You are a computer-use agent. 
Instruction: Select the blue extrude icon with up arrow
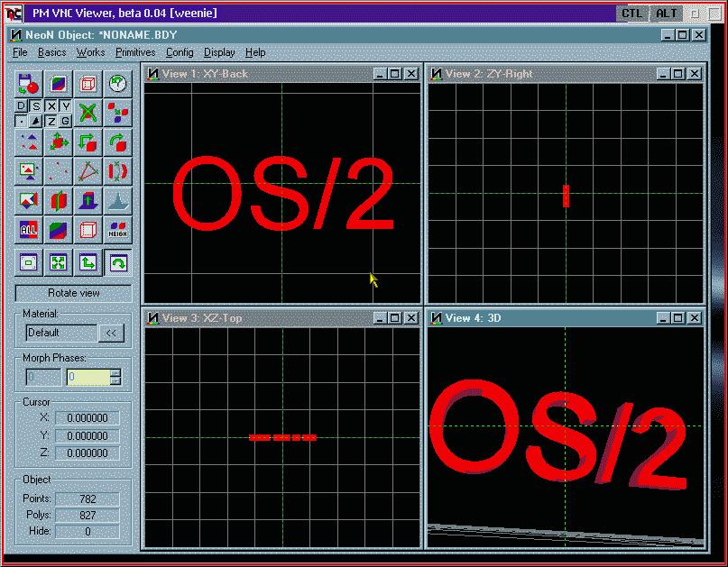tap(88, 201)
